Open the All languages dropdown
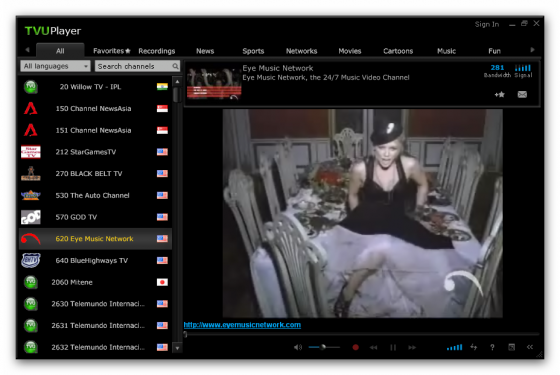This screenshot has width=560, height=375. tap(55, 66)
